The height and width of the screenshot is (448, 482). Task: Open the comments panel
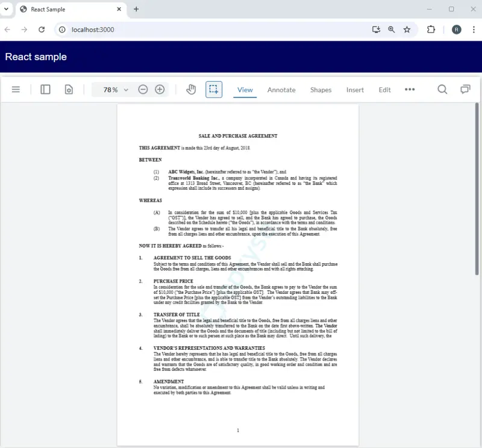465,89
